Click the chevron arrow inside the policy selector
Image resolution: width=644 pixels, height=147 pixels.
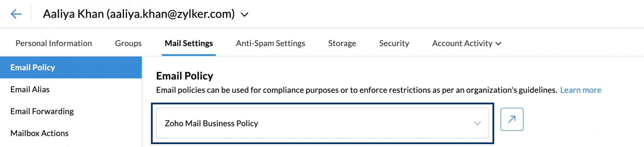[477, 123]
